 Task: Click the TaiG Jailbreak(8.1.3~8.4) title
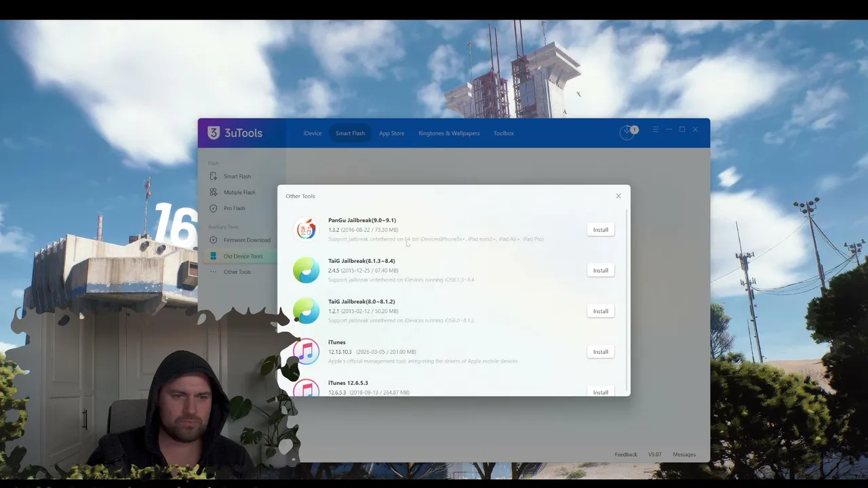point(361,261)
